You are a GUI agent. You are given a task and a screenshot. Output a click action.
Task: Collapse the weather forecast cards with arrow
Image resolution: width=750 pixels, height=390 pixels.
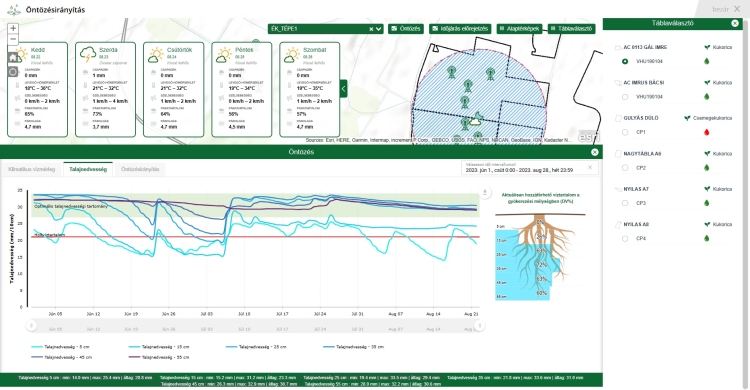tap(343, 89)
